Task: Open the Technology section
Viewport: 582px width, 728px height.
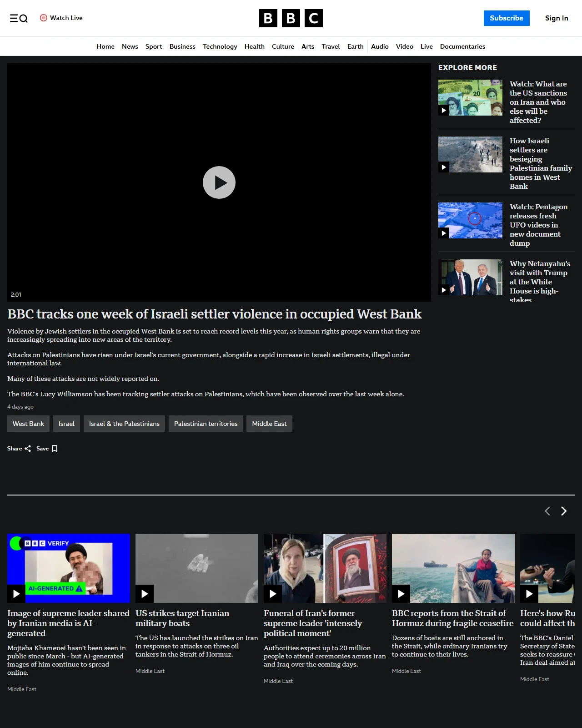Action: click(x=220, y=46)
